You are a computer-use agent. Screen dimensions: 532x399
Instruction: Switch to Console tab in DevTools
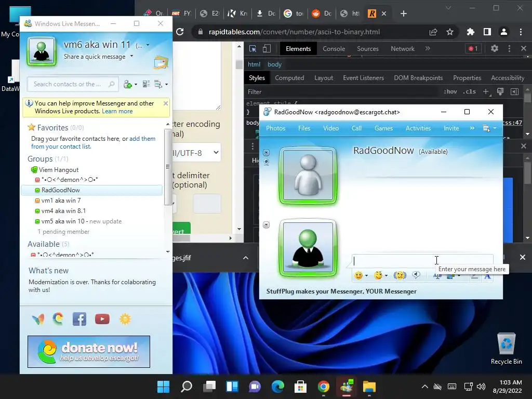[x=334, y=48]
